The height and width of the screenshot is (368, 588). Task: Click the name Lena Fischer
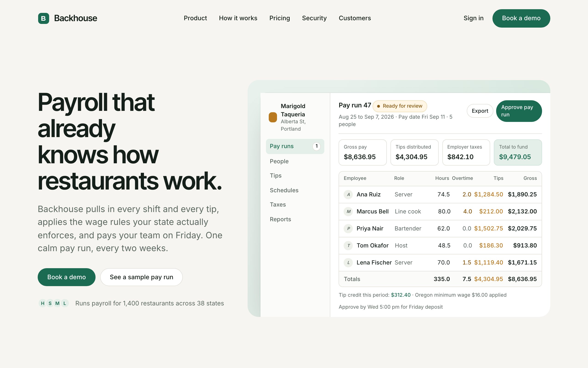(x=374, y=263)
